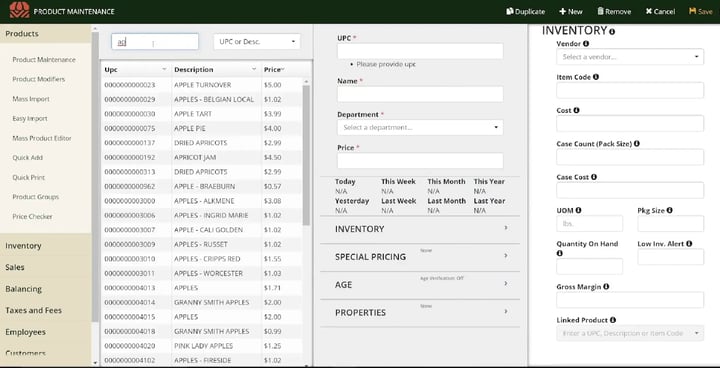Click the UPC input field
Screen dimensions: 720x368
coord(420,51)
